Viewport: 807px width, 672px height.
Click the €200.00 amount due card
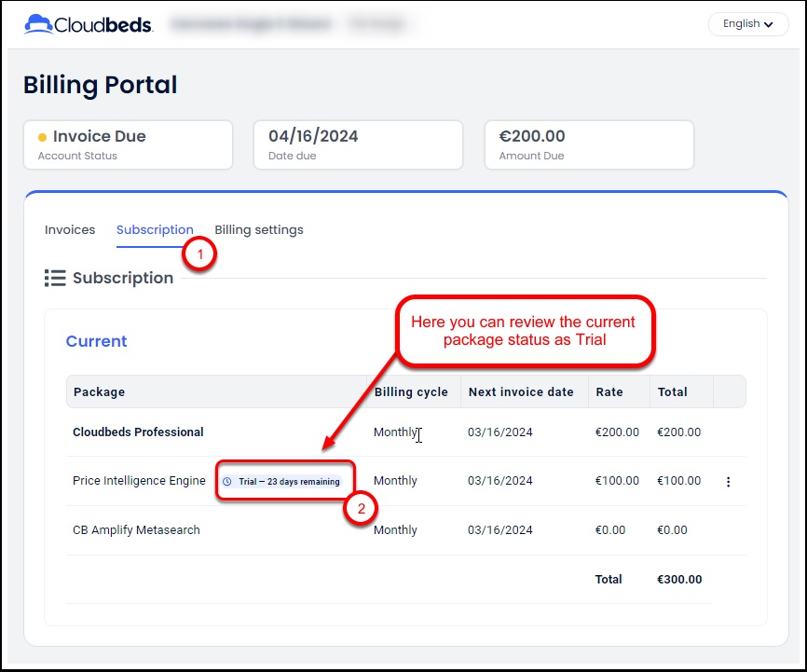(589, 144)
